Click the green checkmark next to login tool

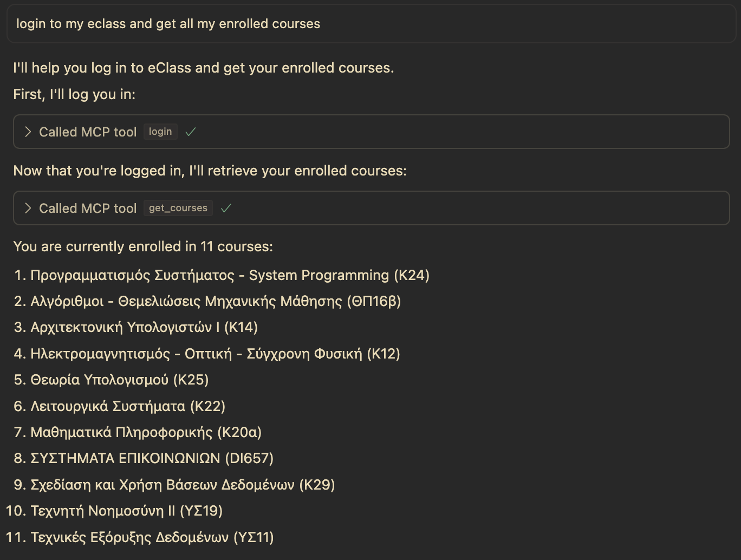[x=190, y=131]
